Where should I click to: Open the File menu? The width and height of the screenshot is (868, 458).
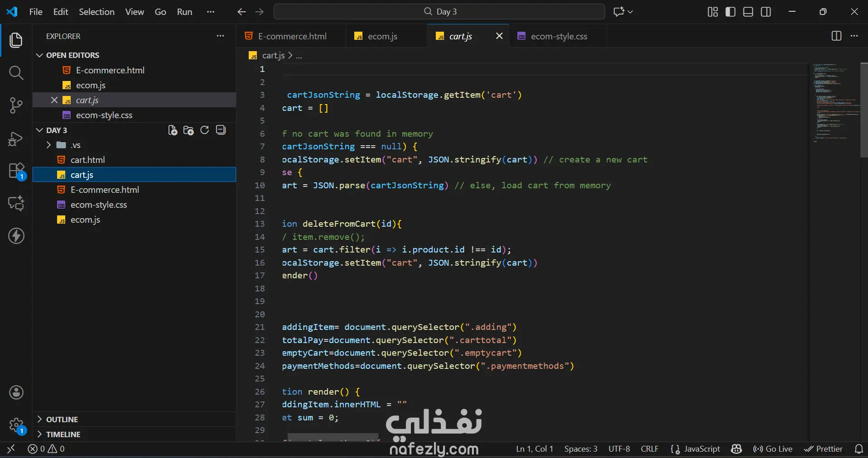(36, 12)
